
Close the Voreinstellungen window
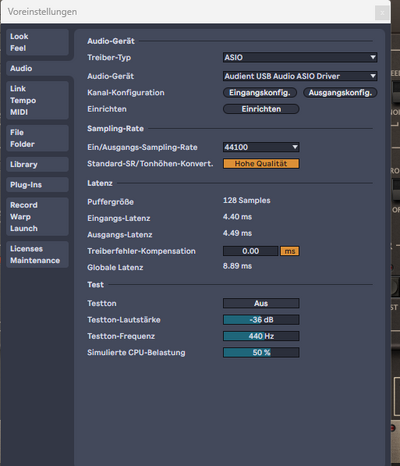382,13
